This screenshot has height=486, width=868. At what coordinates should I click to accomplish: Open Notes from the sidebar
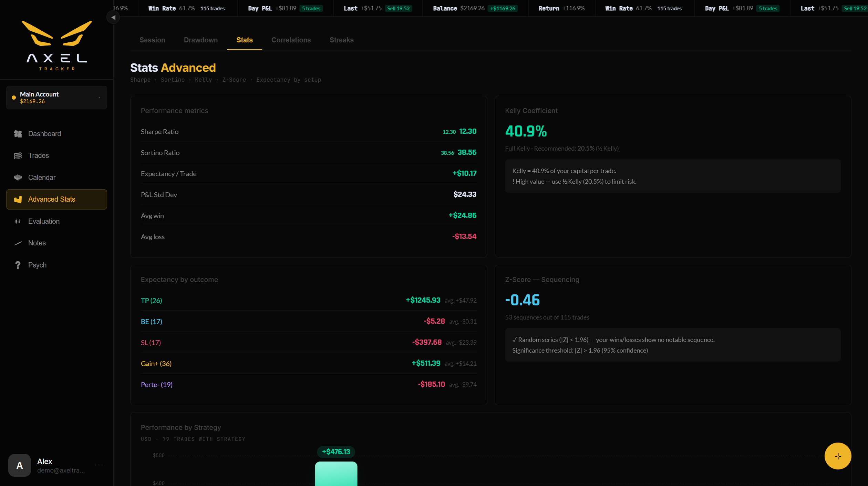pyautogui.click(x=56, y=243)
